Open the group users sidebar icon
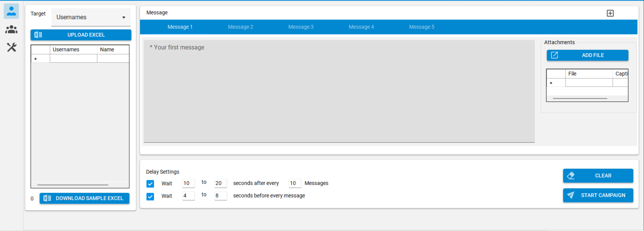The image size is (644, 231). [x=11, y=29]
